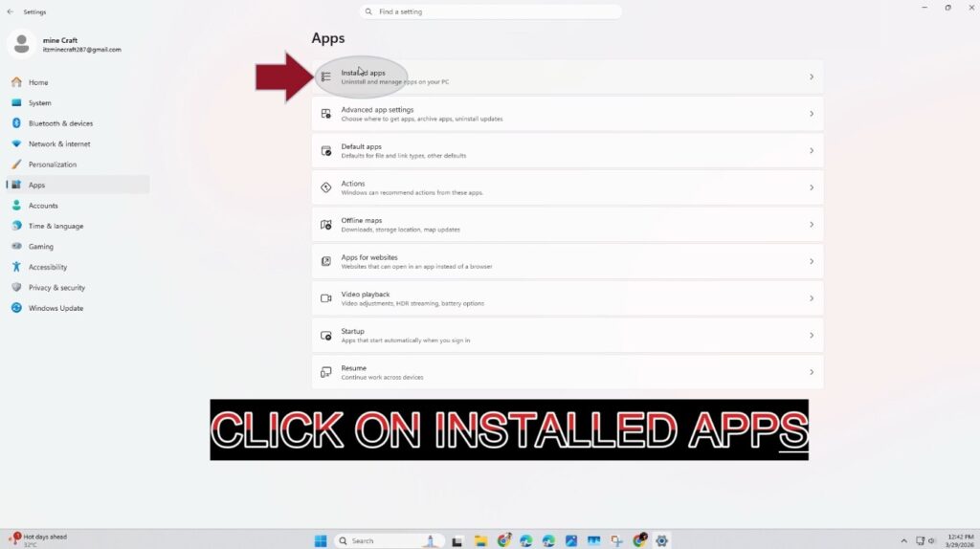Select Personalization in the sidebar
The image size is (980, 549).
[x=52, y=165]
